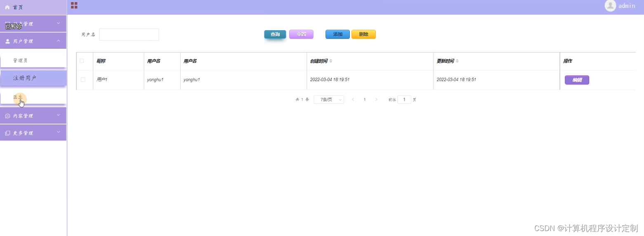644x236 pixels.
Task: Click page number 1 in pagination
Action: coord(365,100)
